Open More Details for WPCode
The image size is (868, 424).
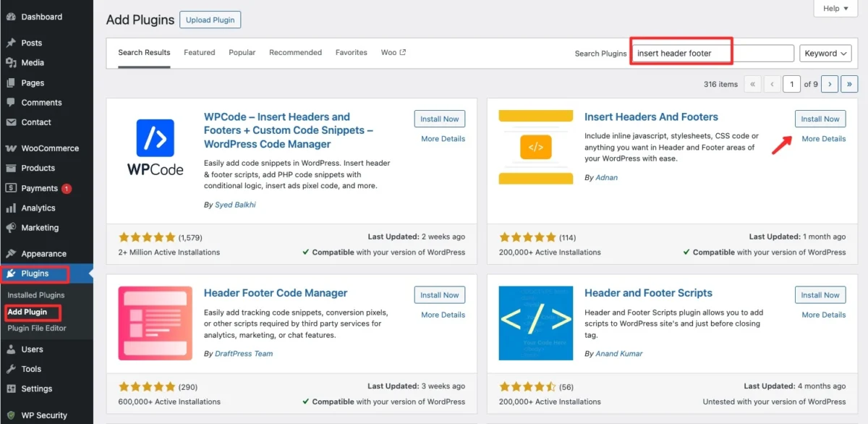click(443, 139)
